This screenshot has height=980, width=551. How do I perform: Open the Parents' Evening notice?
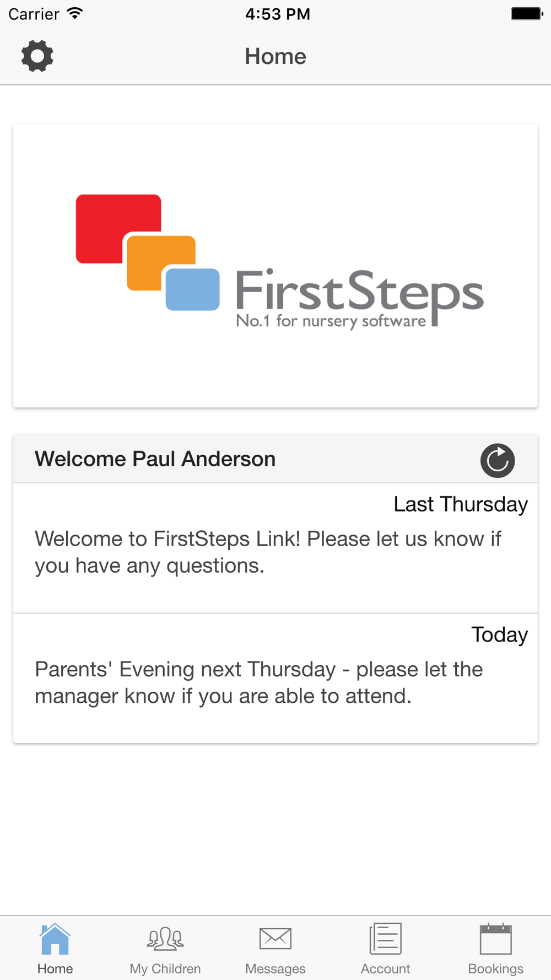coord(275,679)
